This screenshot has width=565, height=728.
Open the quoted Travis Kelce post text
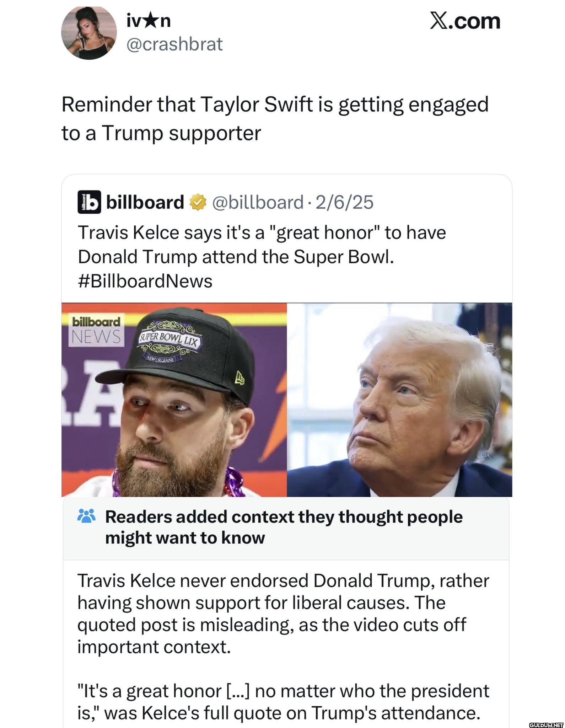pyautogui.click(x=262, y=245)
